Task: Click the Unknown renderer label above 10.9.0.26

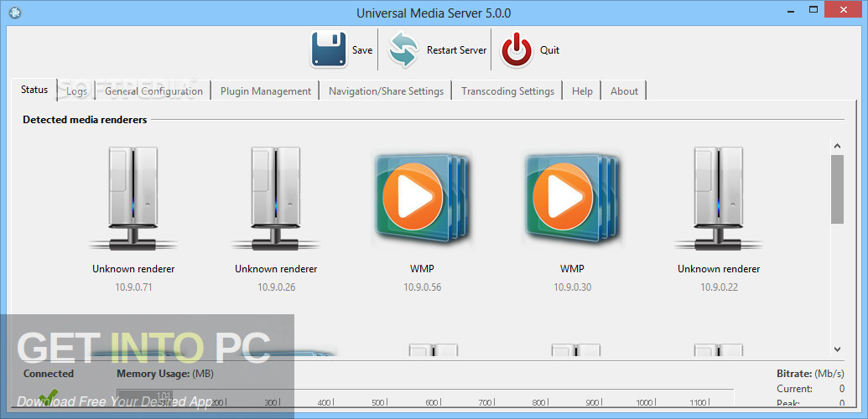Action: (276, 269)
